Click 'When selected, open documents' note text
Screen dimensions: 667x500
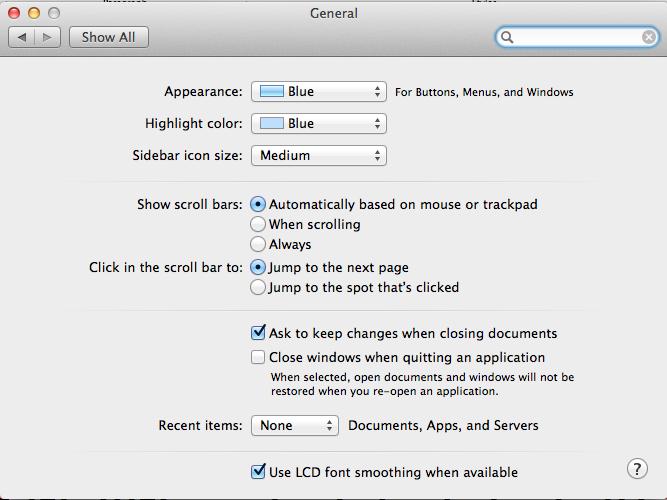point(422,384)
